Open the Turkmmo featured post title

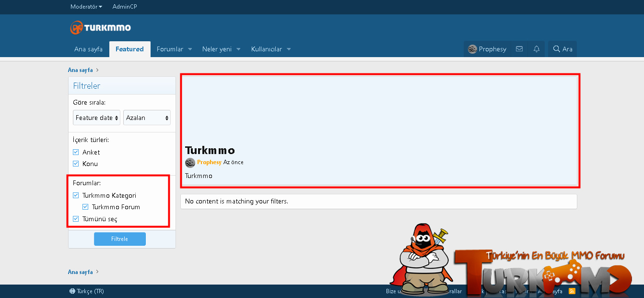[x=210, y=151]
